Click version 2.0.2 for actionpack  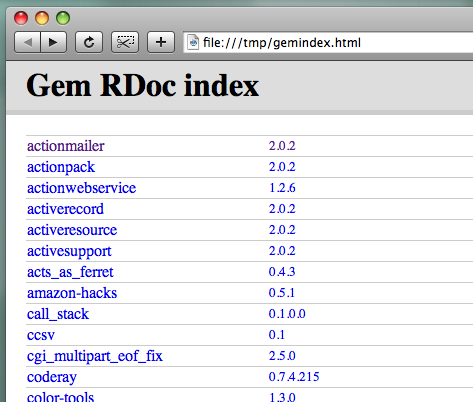(282, 167)
